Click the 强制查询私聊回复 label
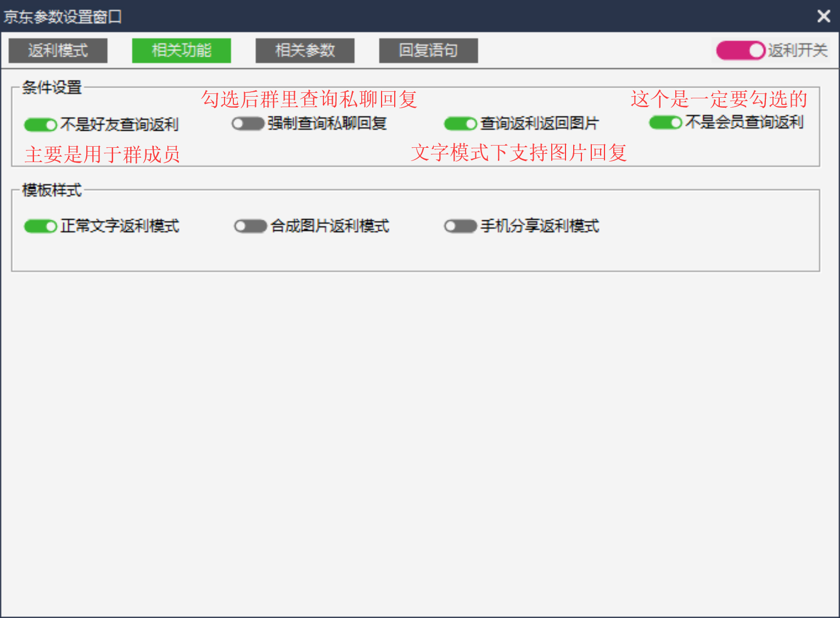The image size is (840, 618). (x=327, y=123)
